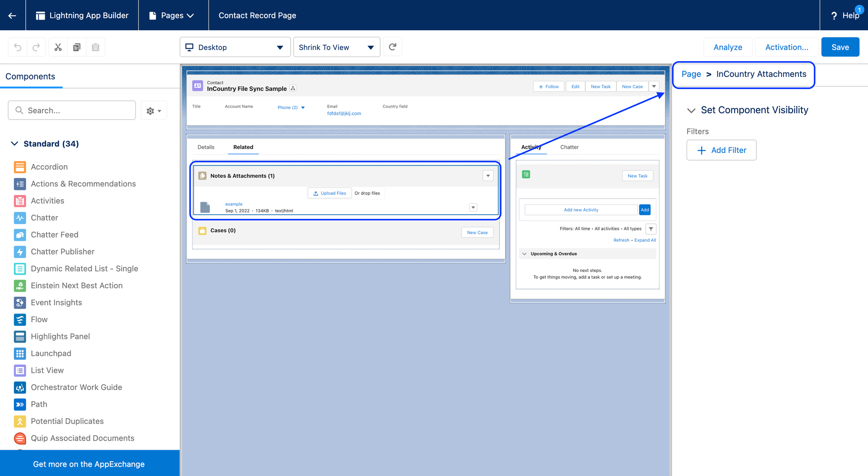Screen dimensions: 868x476
Task: Select Quip Associated Documents component
Action: coord(74,438)
